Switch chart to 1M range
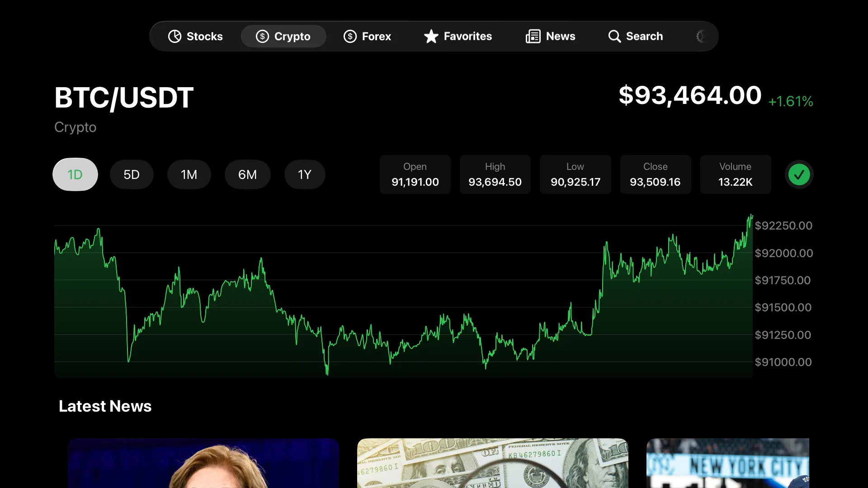The height and width of the screenshot is (488, 868). click(x=189, y=174)
